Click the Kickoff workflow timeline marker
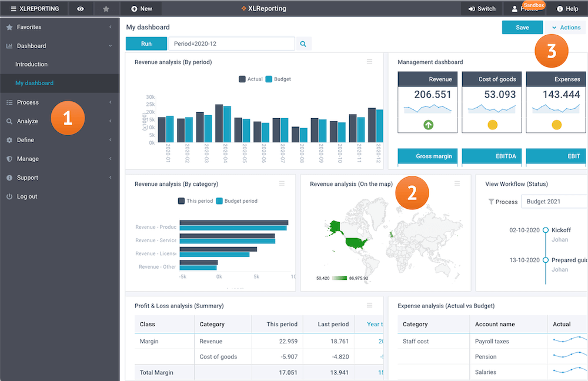 click(x=546, y=230)
